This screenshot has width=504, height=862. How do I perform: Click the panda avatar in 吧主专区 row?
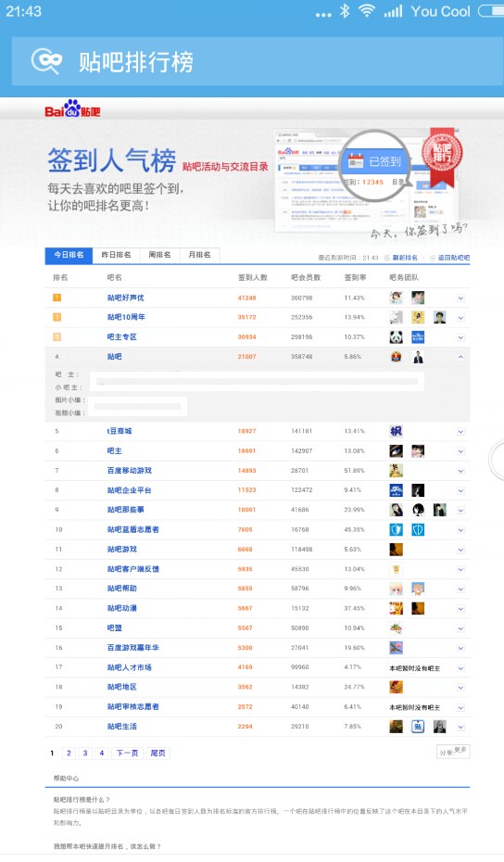[396, 337]
